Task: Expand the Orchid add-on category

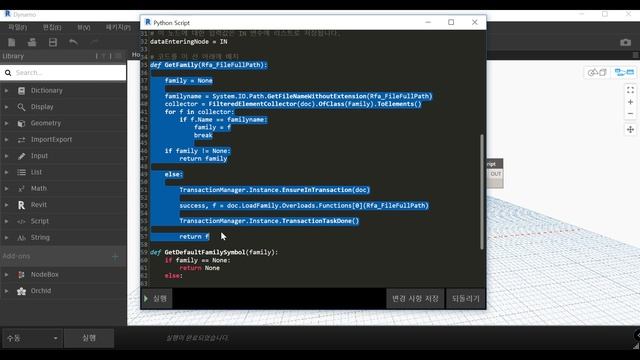Action: point(6,291)
